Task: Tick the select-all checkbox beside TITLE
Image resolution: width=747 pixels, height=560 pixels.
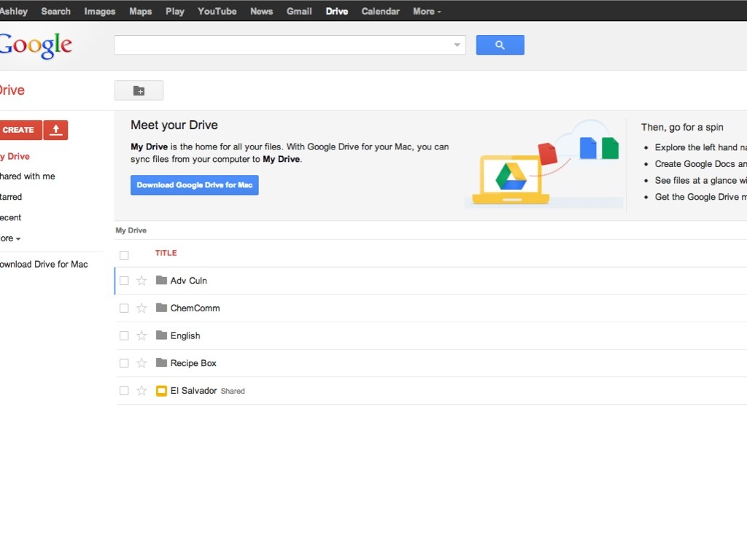Action: (x=124, y=255)
